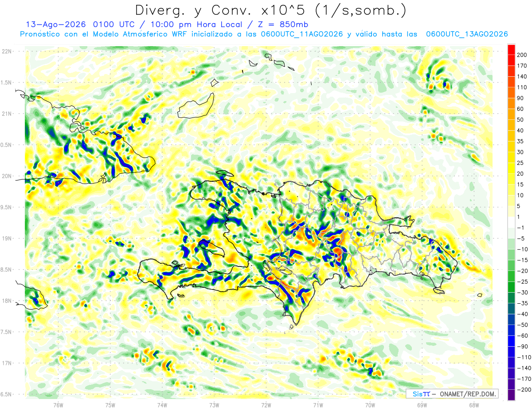Click the colorbar value -10
The width and height of the screenshot is (532, 411).
click(524, 249)
